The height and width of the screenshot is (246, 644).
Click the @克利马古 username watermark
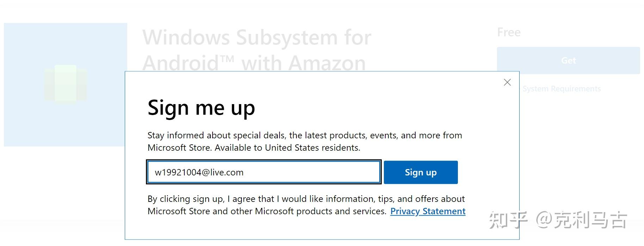click(582, 220)
